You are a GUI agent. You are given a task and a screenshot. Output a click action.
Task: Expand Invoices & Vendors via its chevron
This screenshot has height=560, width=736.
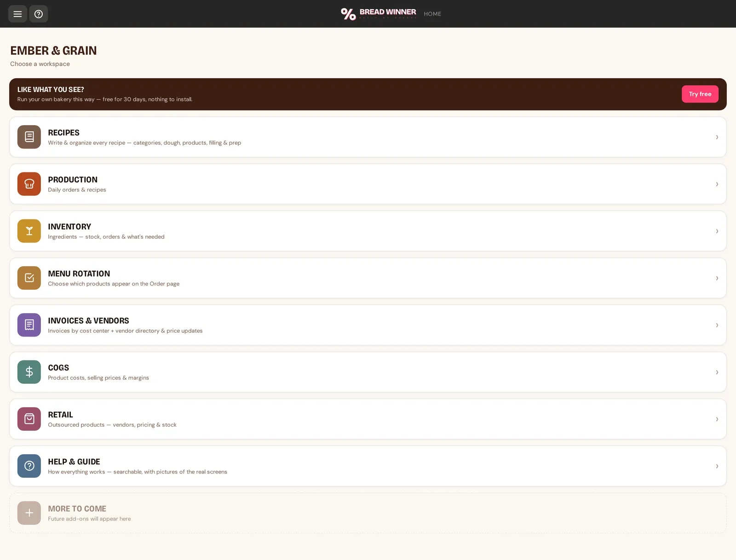[717, 325]
